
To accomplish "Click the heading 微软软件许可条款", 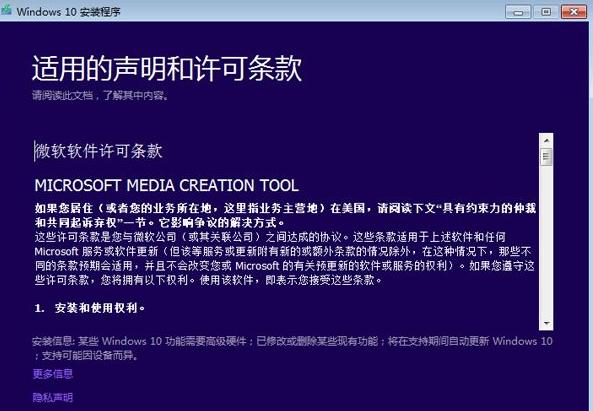I will 99,151.
